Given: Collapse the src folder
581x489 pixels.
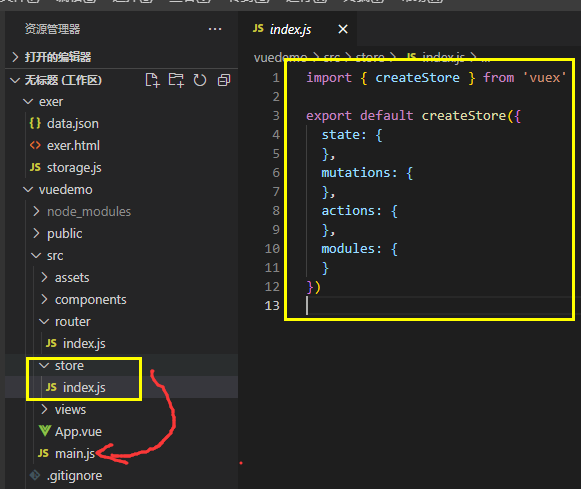Looking at the screenshot, I should 36,255.
